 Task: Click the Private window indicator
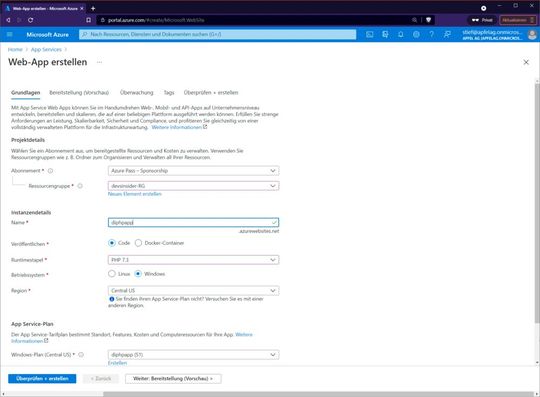click(x=482, y=20)
